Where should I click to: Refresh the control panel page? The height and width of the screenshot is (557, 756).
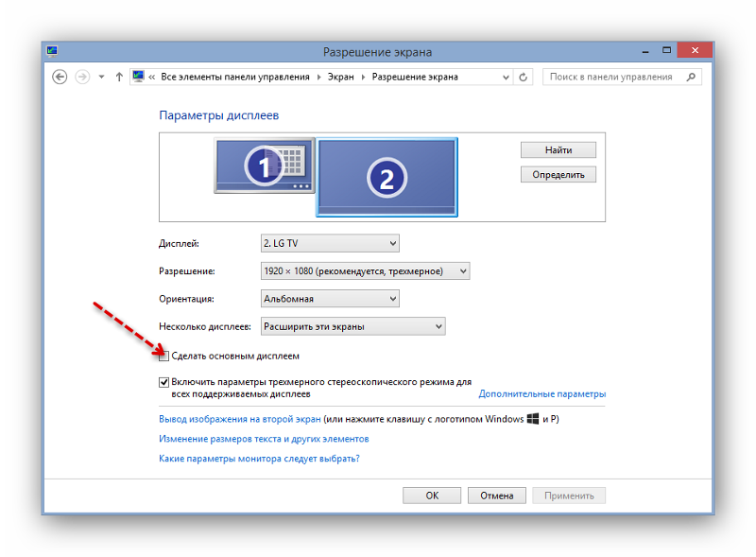pos(524,78)
